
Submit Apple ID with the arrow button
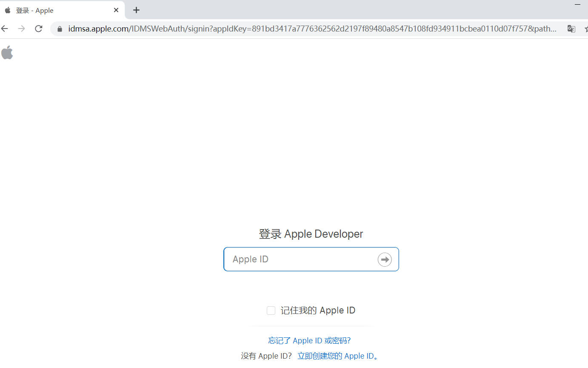385,259
